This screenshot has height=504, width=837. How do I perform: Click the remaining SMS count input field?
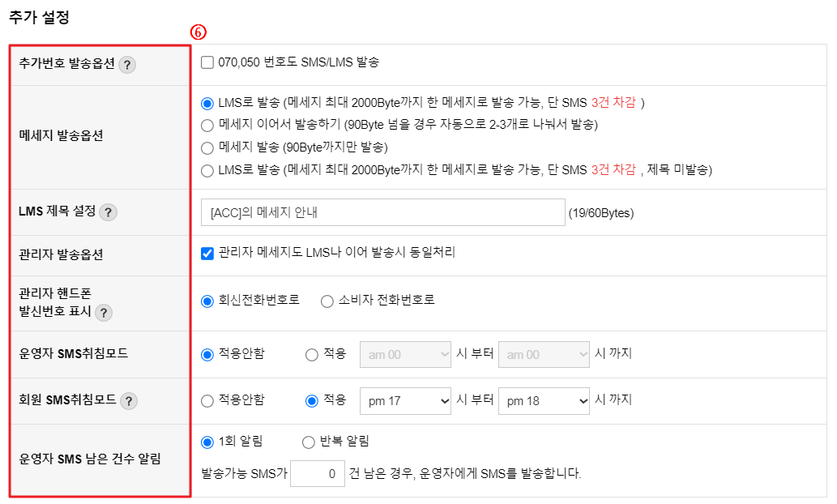tap(318, 473)
